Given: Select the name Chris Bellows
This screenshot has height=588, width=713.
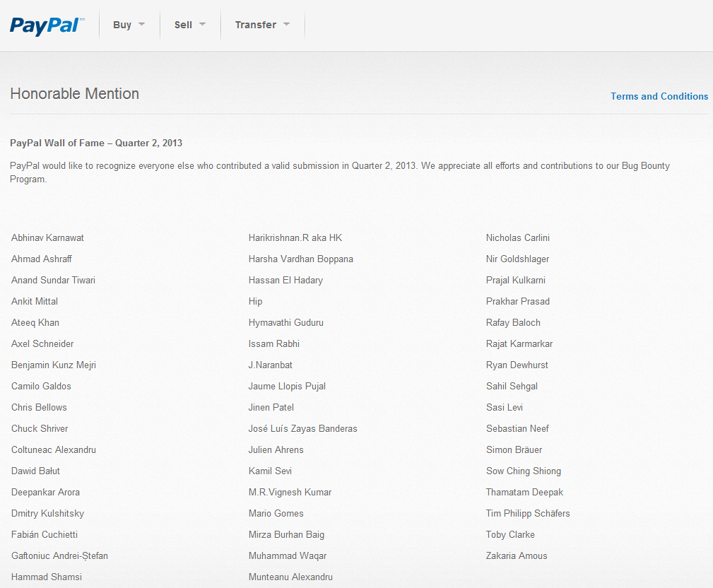Looking at the screenshot, I should (x=39, y=408).
